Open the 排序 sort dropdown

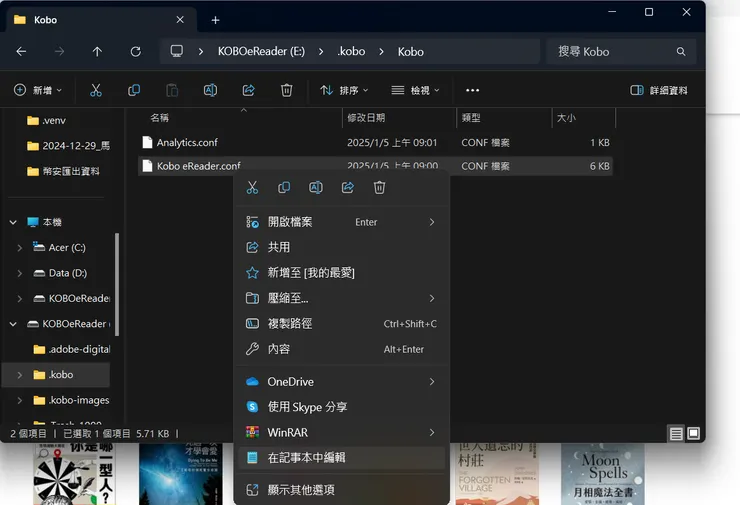pos(344,90)
